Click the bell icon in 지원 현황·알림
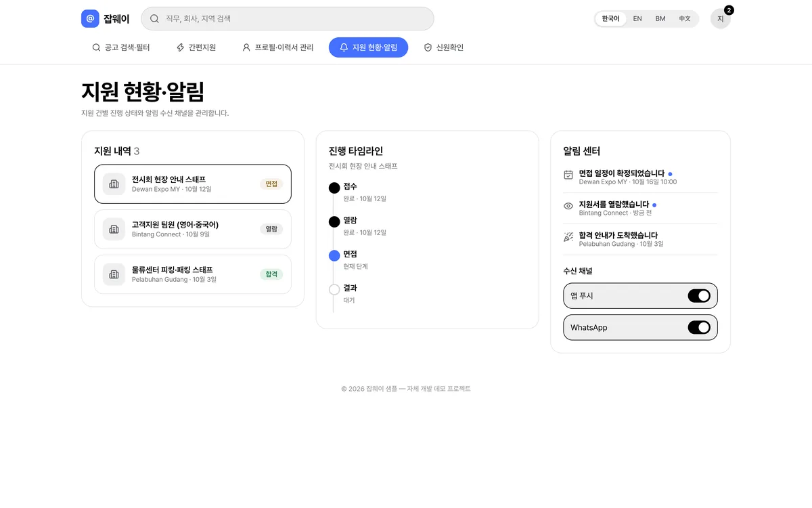The height and width of the screenshot is (508, 812). coord(344,47)
